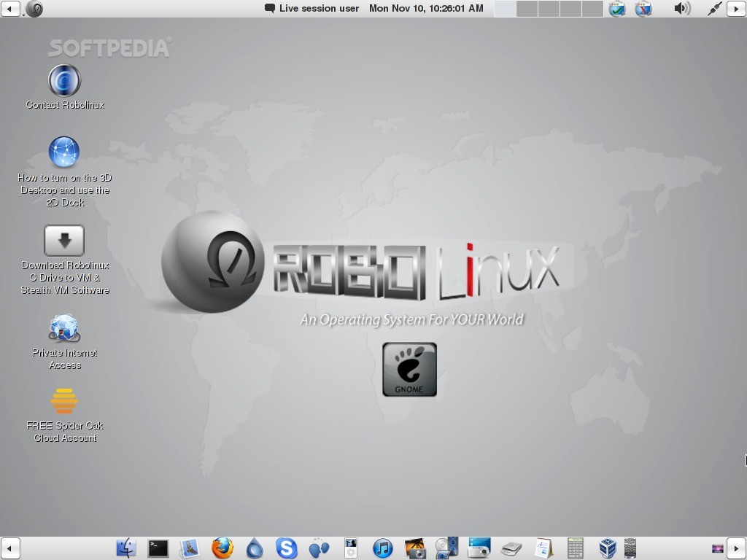Click the red X window icon
Image resolution: width=747 pixels, height=560 pixels.
click(643, 9)
